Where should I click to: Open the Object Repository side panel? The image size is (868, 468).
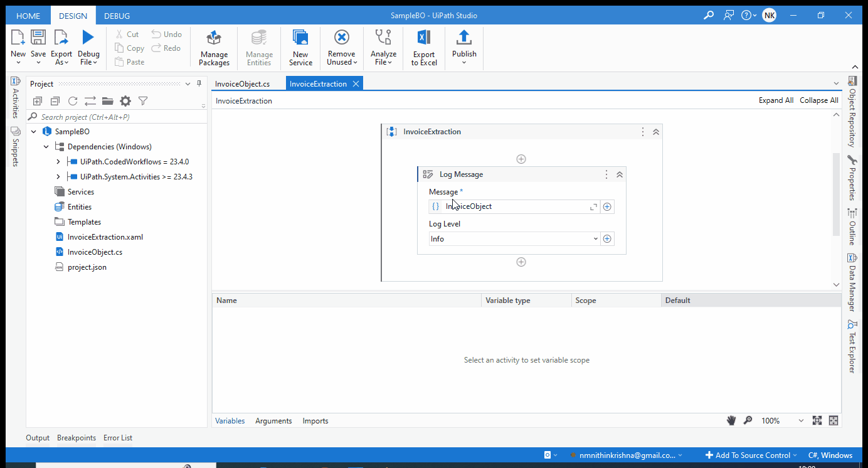[852, 112]
